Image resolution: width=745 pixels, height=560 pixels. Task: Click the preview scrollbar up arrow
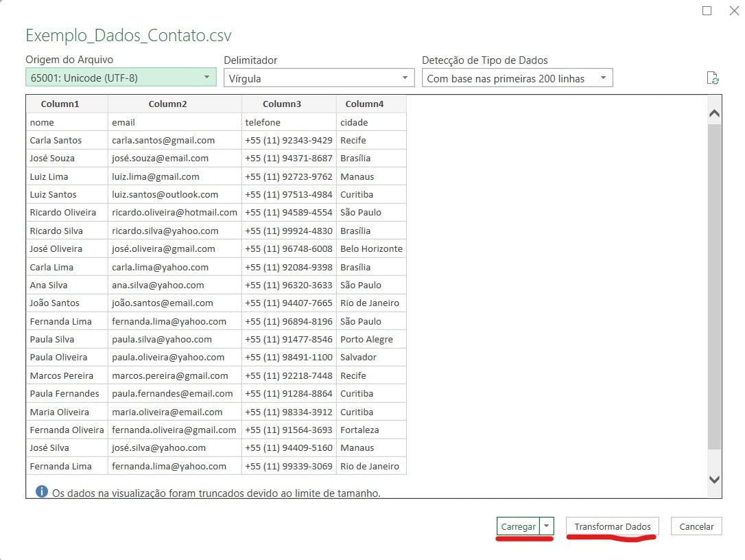714,113
